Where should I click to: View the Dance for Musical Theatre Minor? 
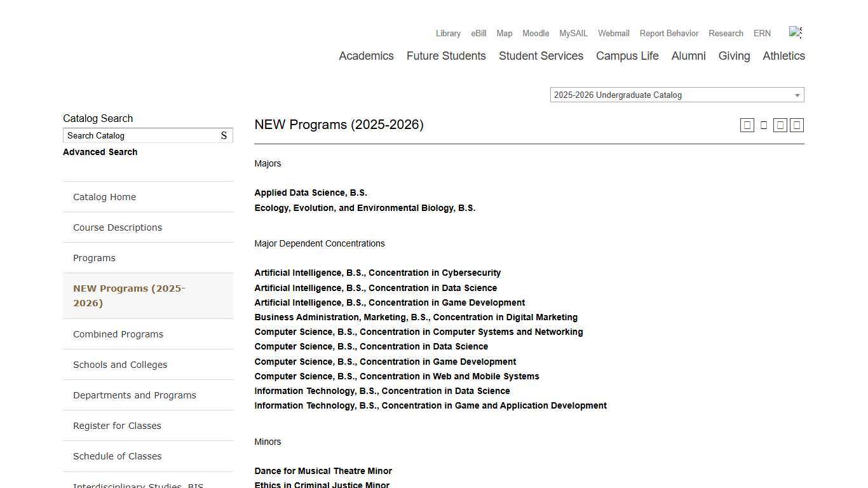coord(323,471)
